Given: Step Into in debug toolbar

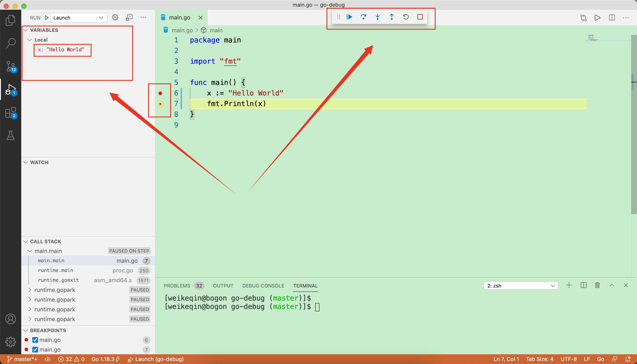Looking at the screenshot, I should (x=378, y=17).
